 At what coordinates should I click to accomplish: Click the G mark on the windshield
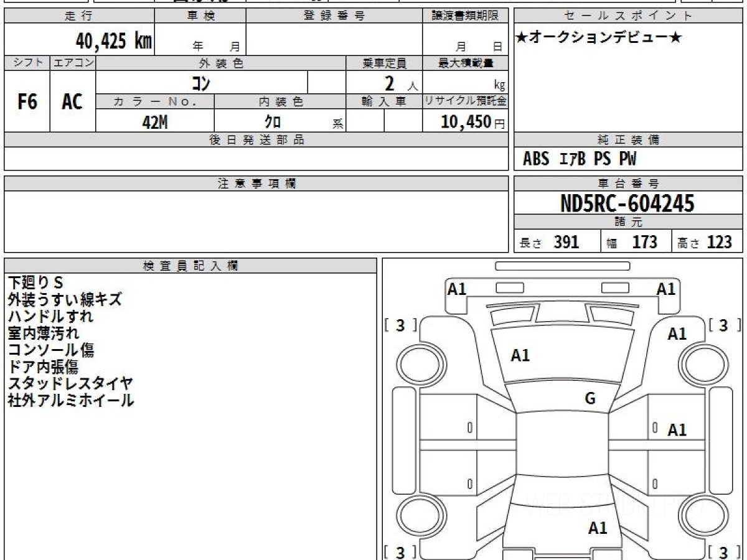click(590, 399)
